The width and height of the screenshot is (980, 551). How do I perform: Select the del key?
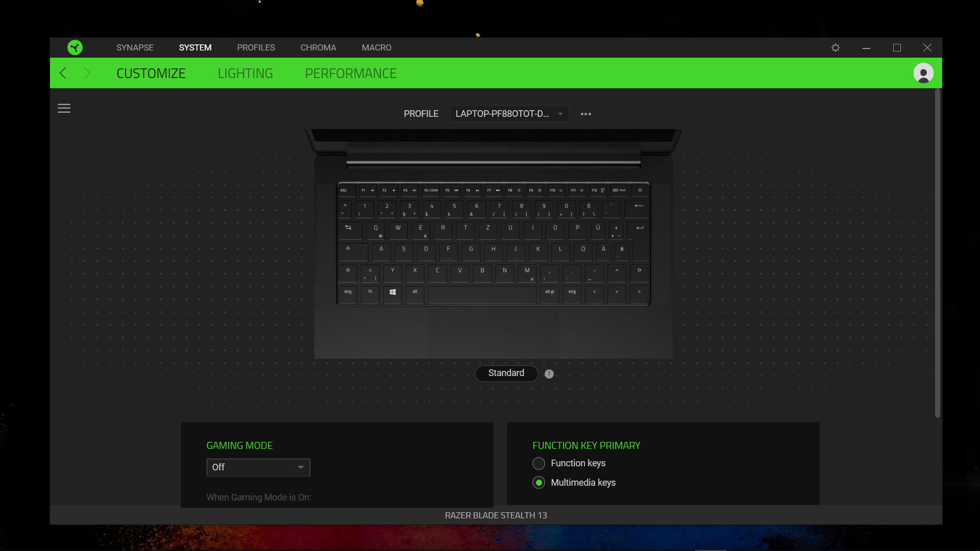(x=619, y=191)
